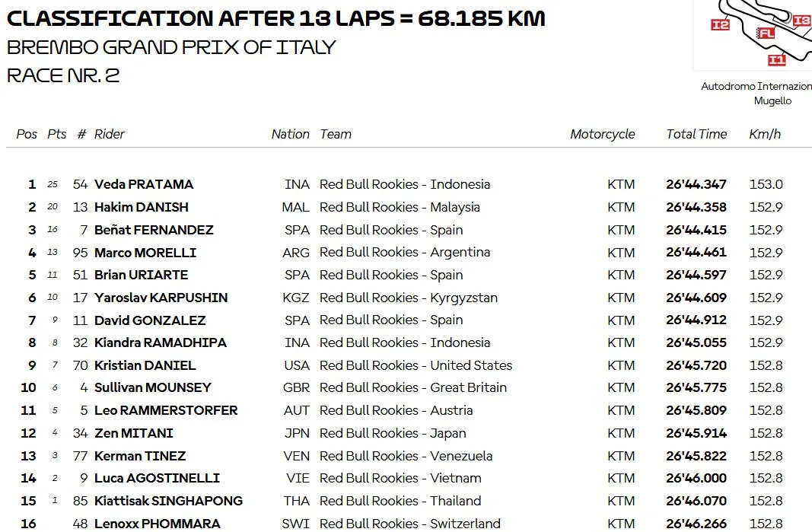Viewport: 812px width, 532px height.
Task: Click Leo RAMMERSTORFER's total time 26'45.809
Action: coord(696,410)
